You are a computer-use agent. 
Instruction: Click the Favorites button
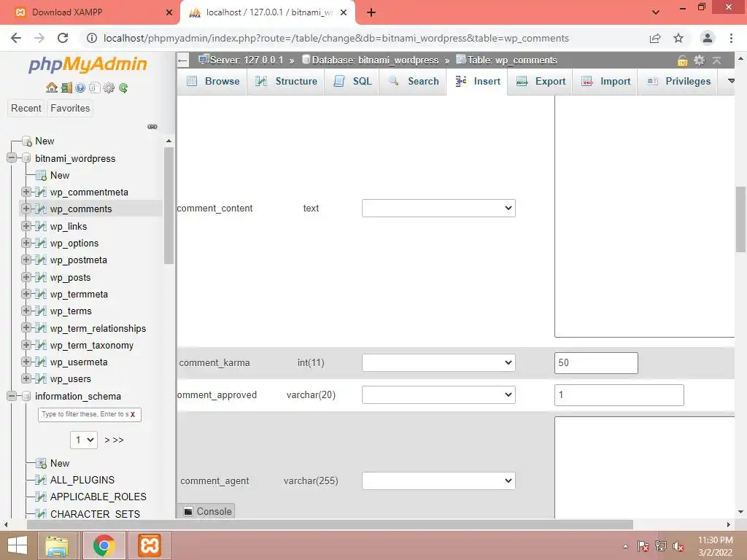click(x=70, y=108)
